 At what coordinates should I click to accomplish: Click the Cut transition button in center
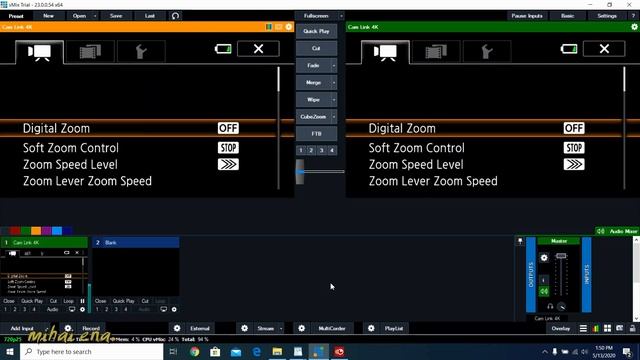tap(316, 48)
